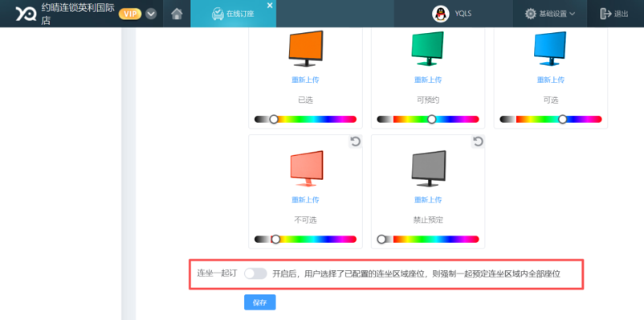644x324 pixels.
Task: Close the 在线订座 tab
Action: coord(270,6)
